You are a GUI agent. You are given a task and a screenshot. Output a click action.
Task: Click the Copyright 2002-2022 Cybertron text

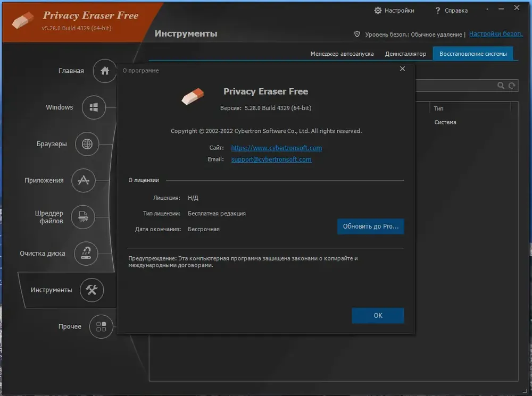click(x=267, y=131)
